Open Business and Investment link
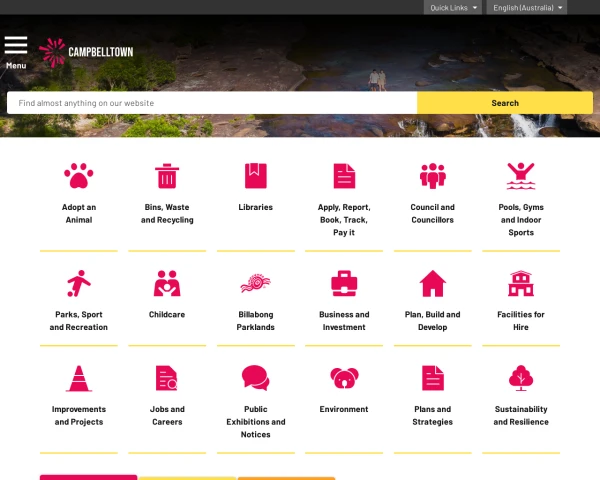This screenshot has width=600, height=480. [344, 321]
